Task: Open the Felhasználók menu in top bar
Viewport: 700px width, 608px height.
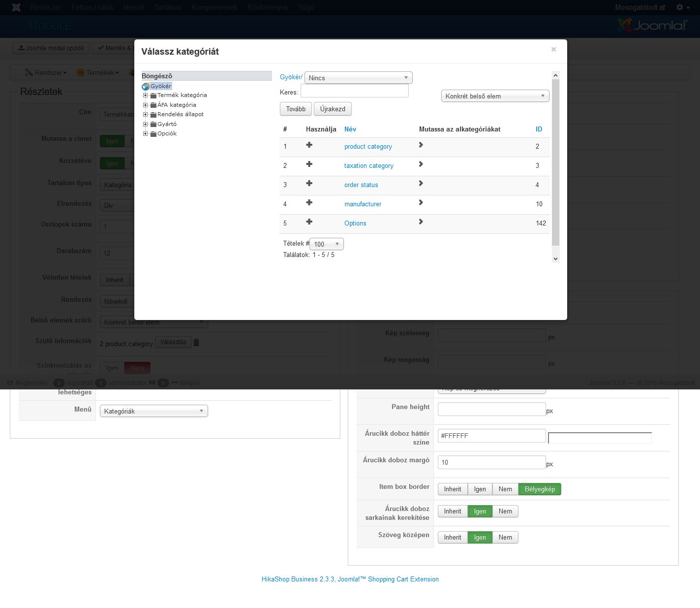Action: point(92,7)
